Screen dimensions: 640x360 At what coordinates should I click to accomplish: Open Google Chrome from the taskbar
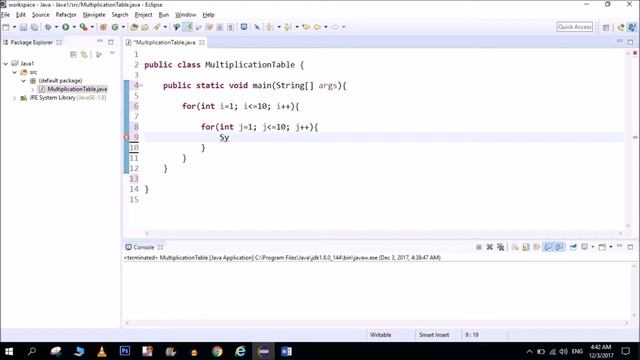tap(217, 351)
